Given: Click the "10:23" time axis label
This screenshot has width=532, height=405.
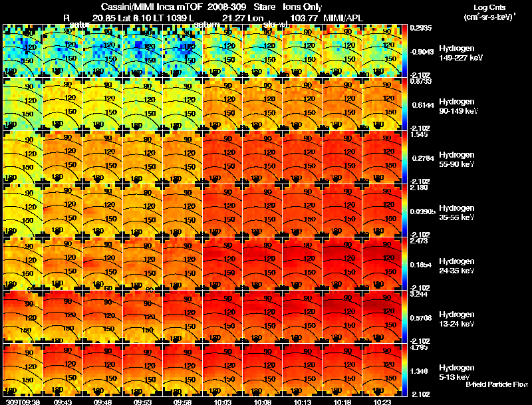Looking at the screenshot, I should [x=382, y=402].
